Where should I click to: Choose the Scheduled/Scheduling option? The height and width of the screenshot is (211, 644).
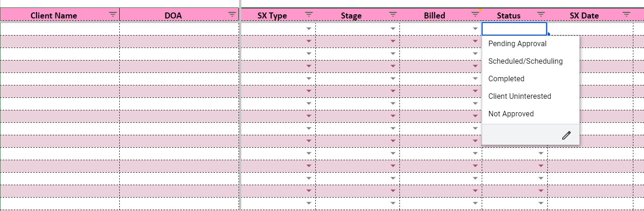[x=525, y=61]
